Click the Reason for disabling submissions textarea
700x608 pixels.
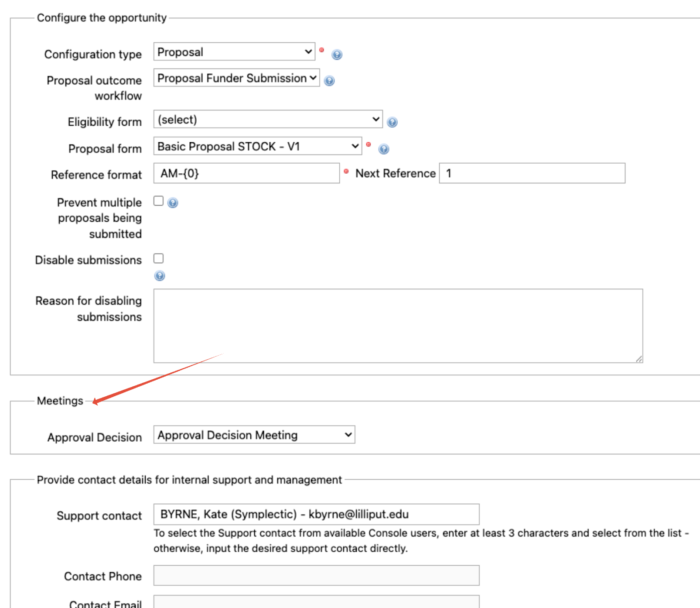(x=398, y=326)
